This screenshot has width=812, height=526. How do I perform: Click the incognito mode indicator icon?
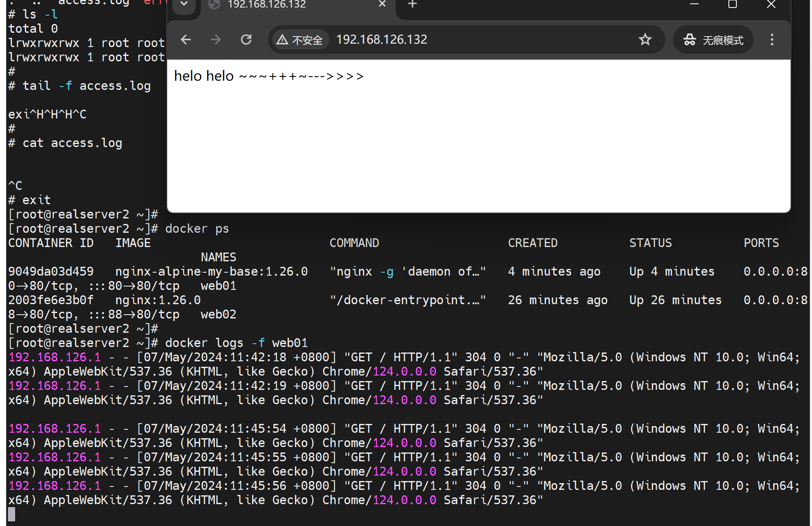pos(689,40)
